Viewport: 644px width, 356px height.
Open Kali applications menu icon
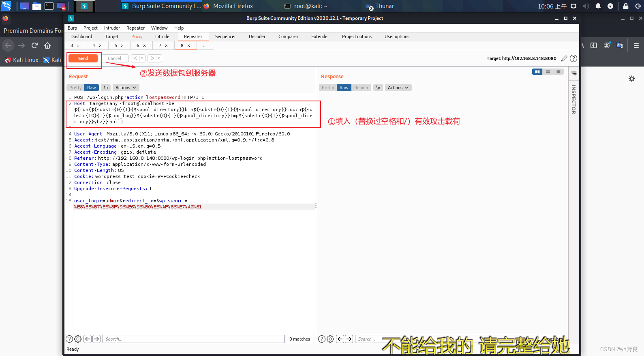6,6
